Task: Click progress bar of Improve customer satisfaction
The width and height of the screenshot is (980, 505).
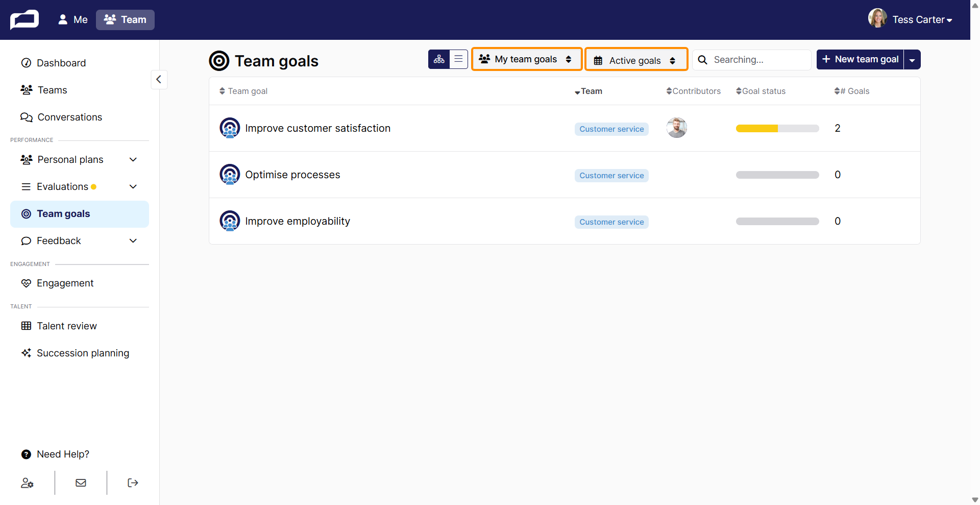Action: 777,129
